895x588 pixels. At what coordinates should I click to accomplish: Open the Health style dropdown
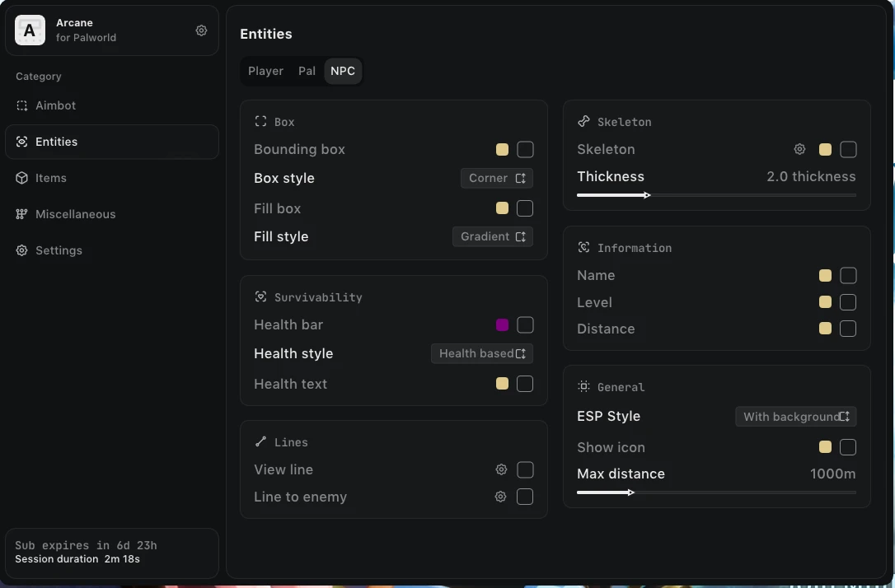[x=482, y=353]
